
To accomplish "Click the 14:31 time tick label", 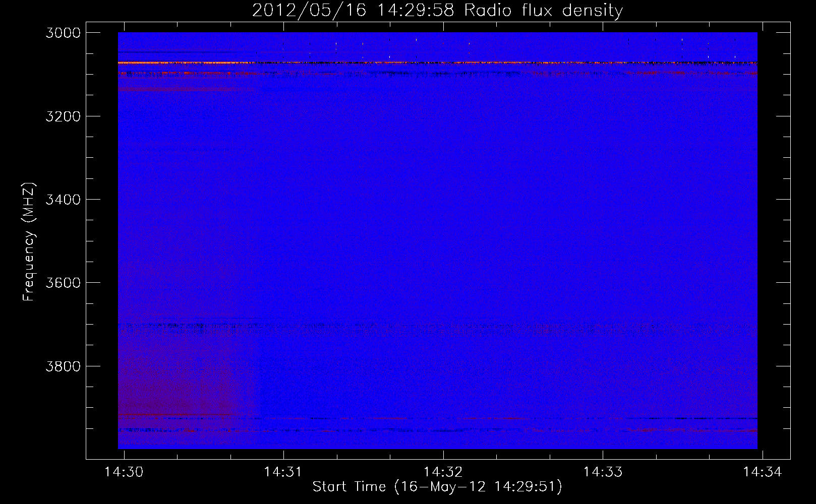I will click(x=283, y=472).
